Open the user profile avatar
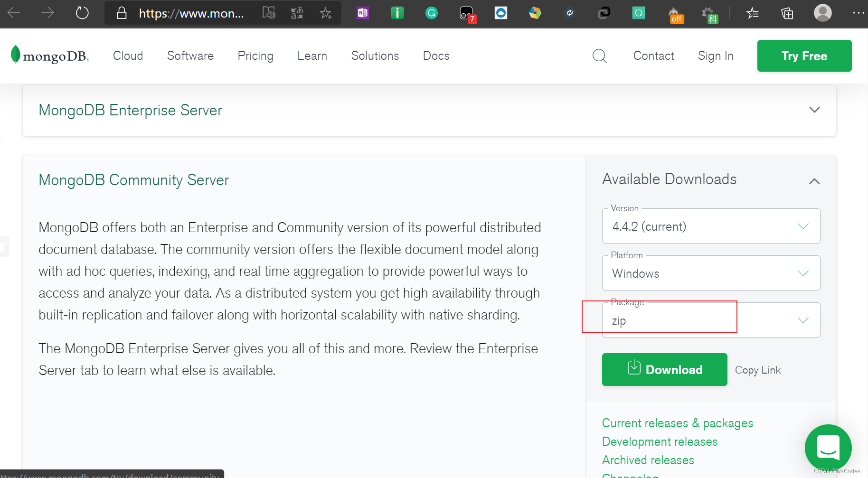 [822, 13]
